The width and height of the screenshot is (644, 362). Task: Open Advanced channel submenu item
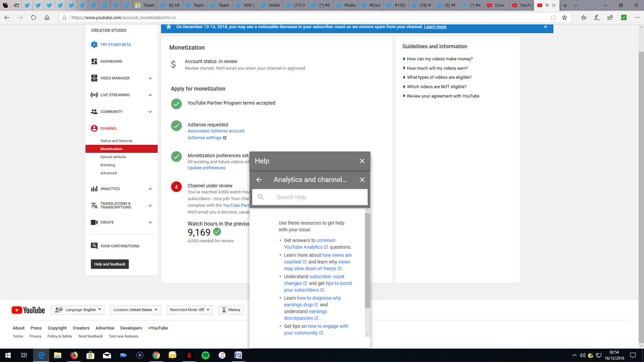click(x=108, y=173)
